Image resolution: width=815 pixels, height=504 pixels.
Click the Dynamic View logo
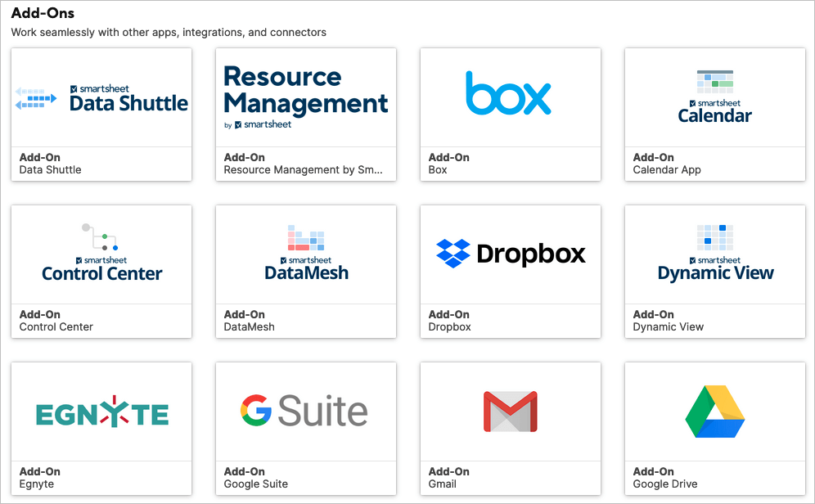pos(715,253)
